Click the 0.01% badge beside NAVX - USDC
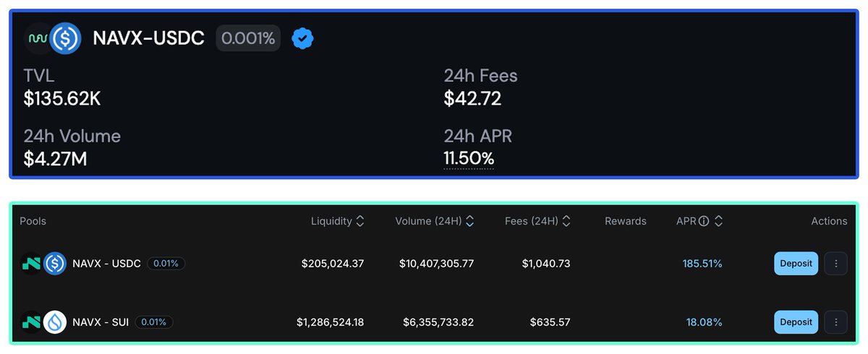This screenshot has height=354, width=868. (x=166, y=264)
